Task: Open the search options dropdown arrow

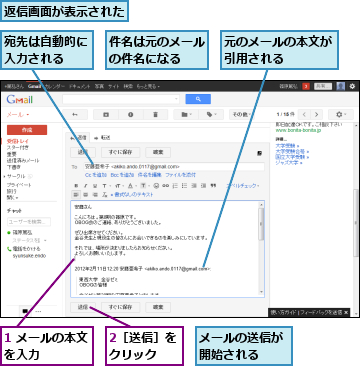Action: pos(176,99)
